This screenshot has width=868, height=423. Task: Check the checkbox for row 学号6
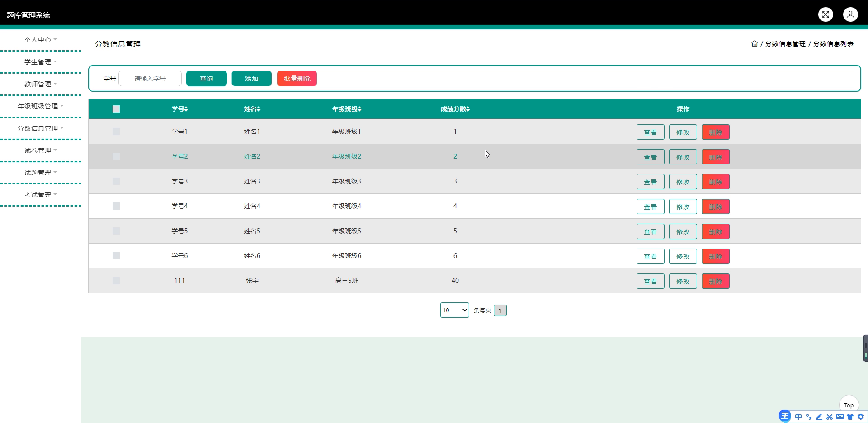click(116, 256)
